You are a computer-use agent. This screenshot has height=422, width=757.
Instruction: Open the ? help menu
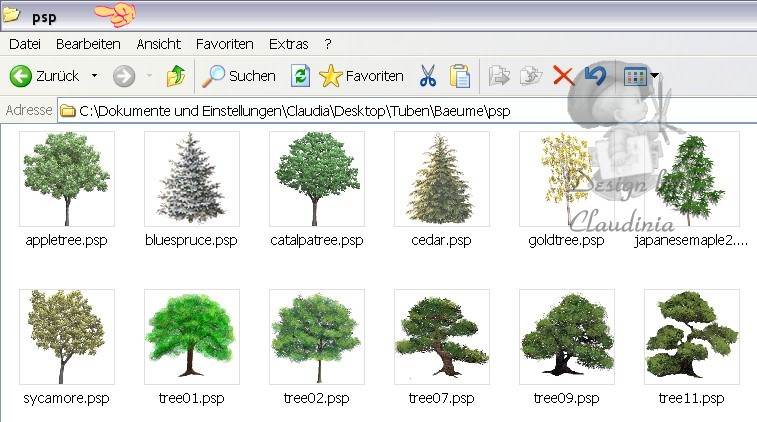click(x=328, y=44)
